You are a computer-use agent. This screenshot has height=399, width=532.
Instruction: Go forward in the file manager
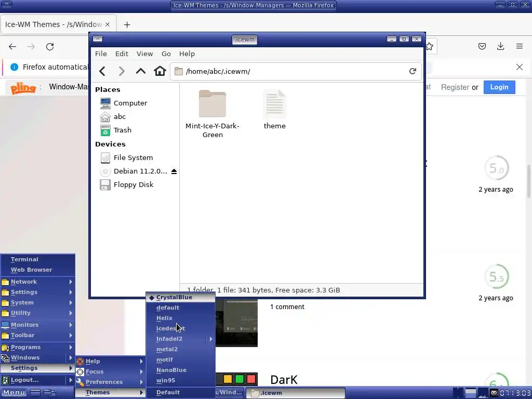click(x=122, y=71)
